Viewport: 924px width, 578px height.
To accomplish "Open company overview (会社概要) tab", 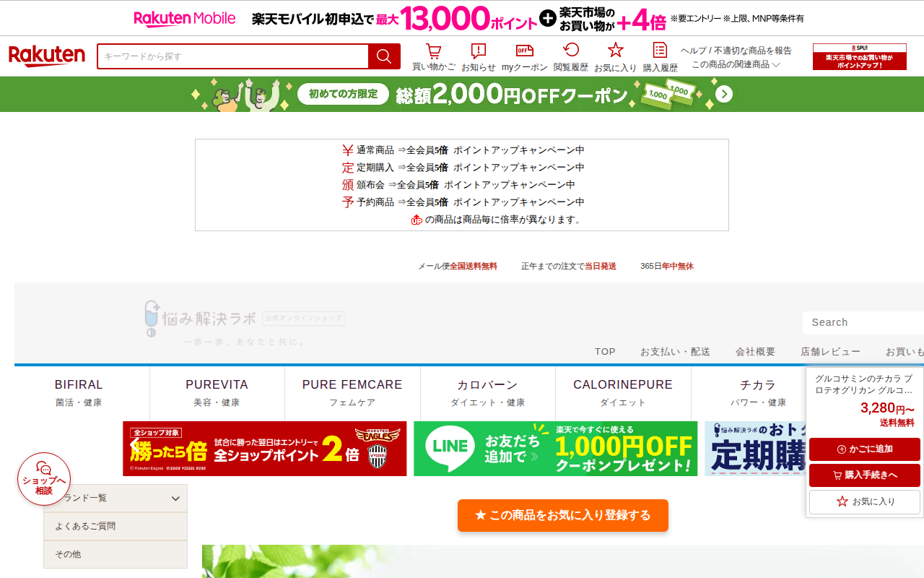I will coord(755,352).
